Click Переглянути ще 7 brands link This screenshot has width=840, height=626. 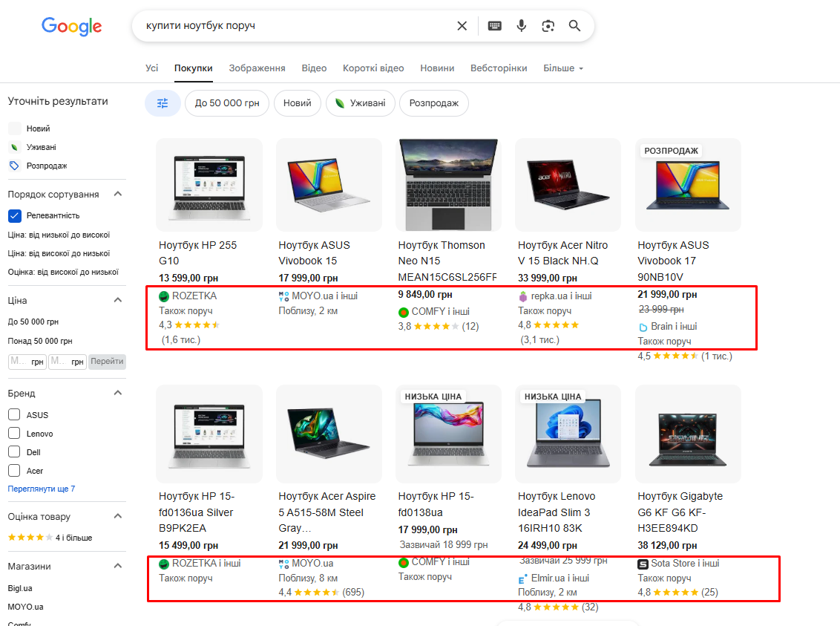click(42, 489)
